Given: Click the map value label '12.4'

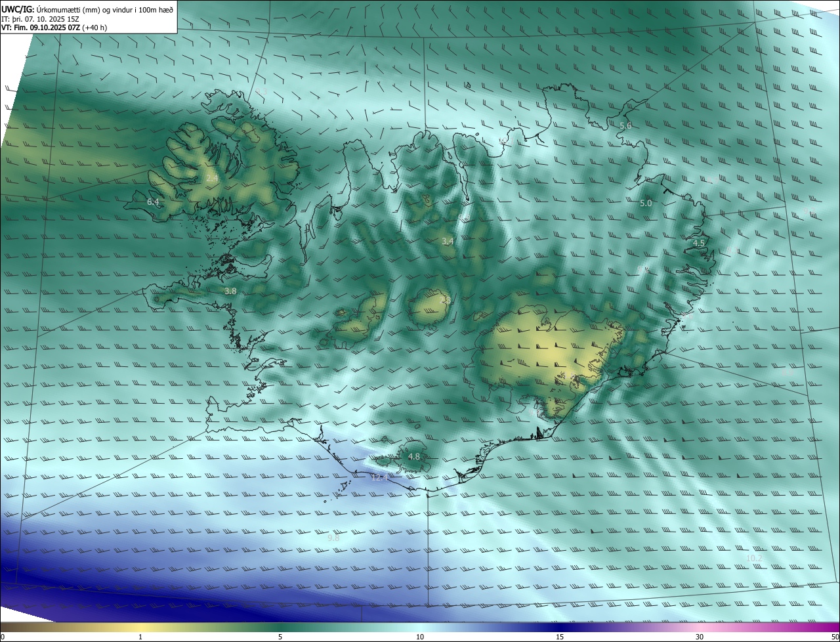Looking at the screenshot, I should coord(379,478).
